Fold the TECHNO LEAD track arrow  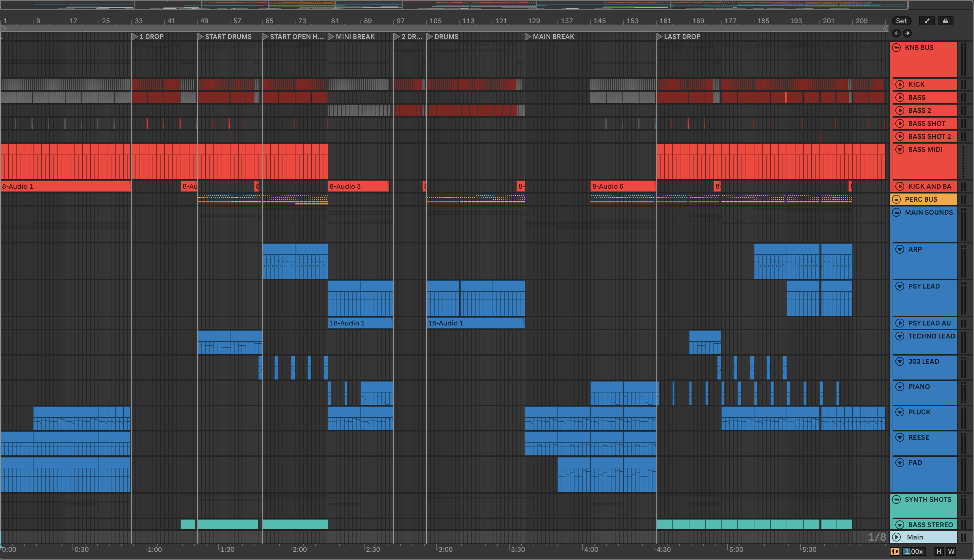click(x=899, y=336)
